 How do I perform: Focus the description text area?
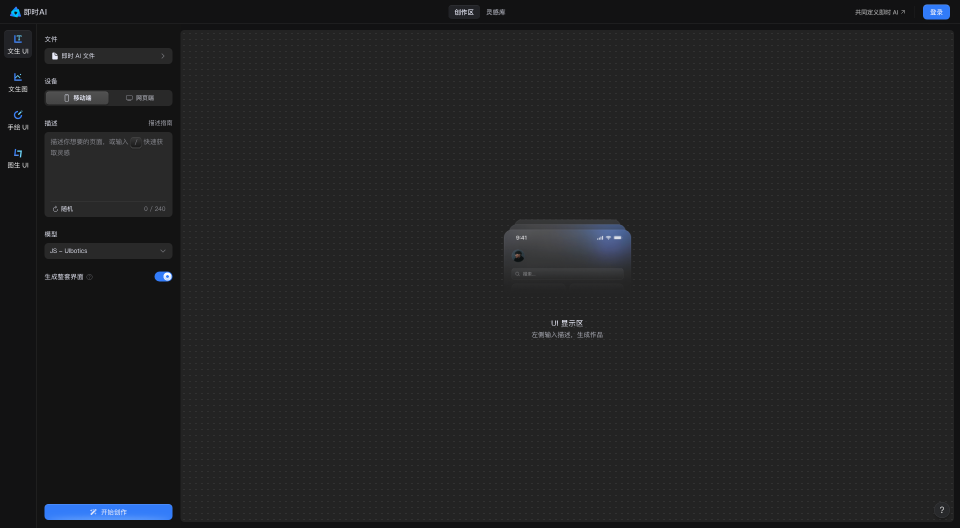108,168
